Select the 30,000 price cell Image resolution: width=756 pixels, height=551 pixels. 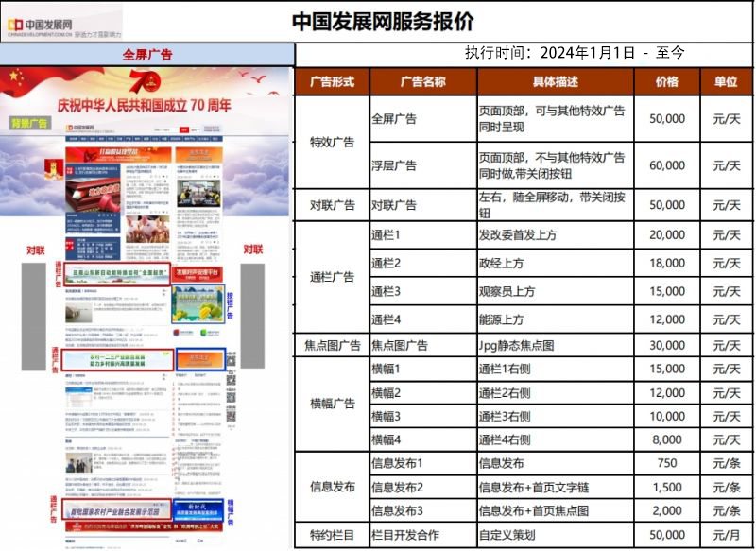click(667, 345)
